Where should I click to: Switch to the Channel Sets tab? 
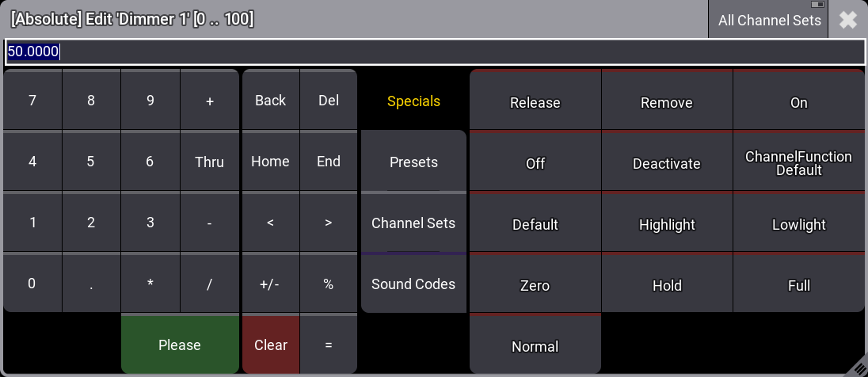pos(413,223)
